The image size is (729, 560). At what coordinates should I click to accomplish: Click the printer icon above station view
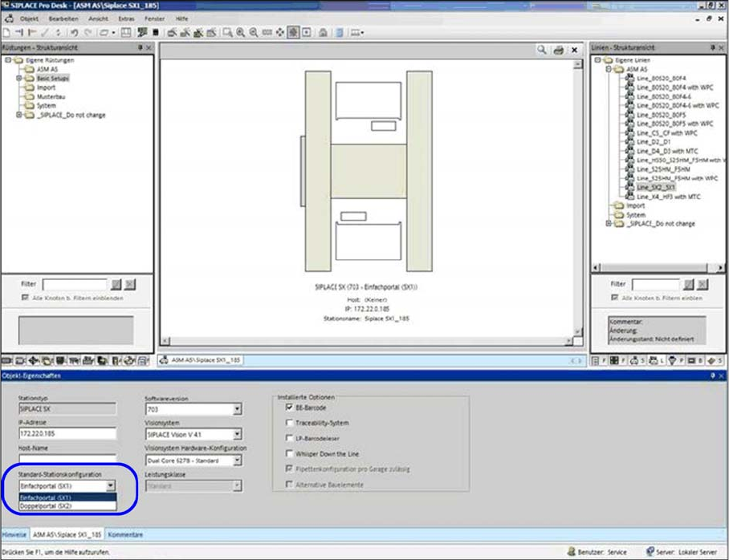558,51
